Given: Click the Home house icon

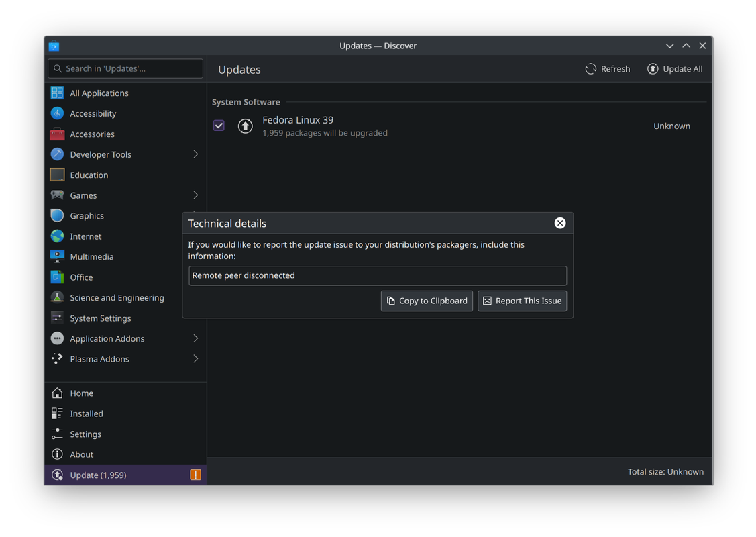Looking at the screenshot, I should pos(57,393).
